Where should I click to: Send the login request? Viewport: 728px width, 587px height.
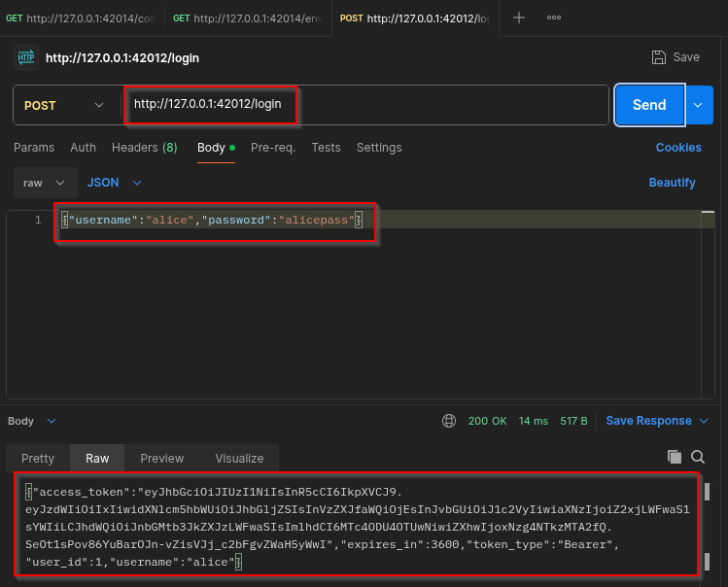point(649,105)
